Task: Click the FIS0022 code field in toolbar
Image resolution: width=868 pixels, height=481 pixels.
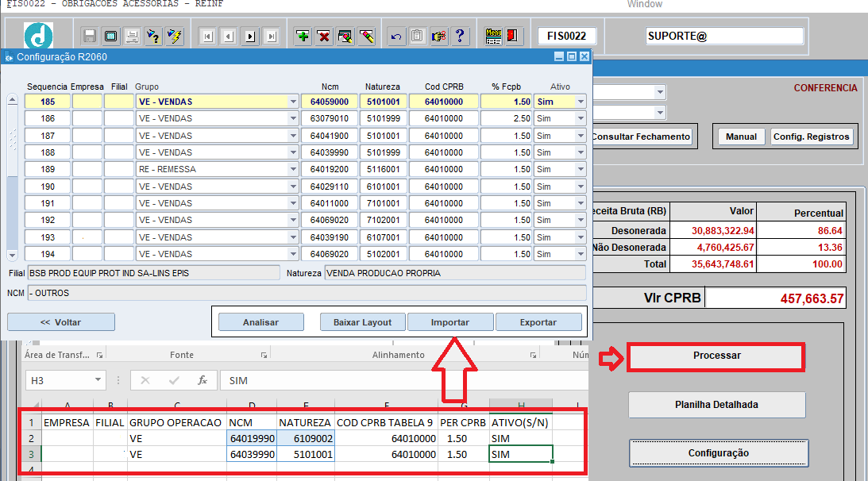Action: [567, 36]
